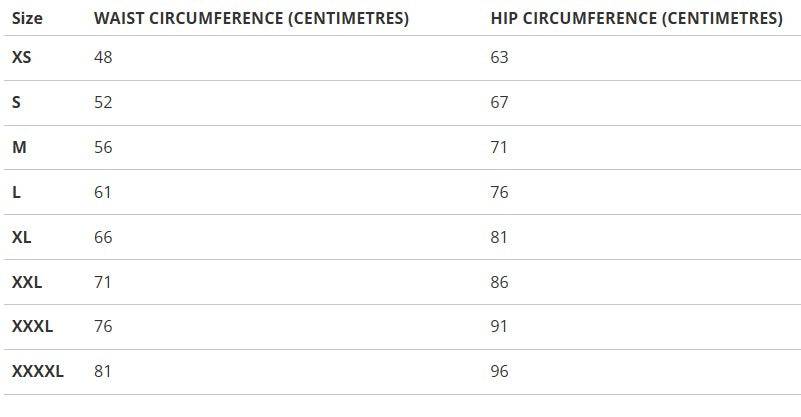Select the S size row label
This screenshot has height=417, width=801.
16,102
